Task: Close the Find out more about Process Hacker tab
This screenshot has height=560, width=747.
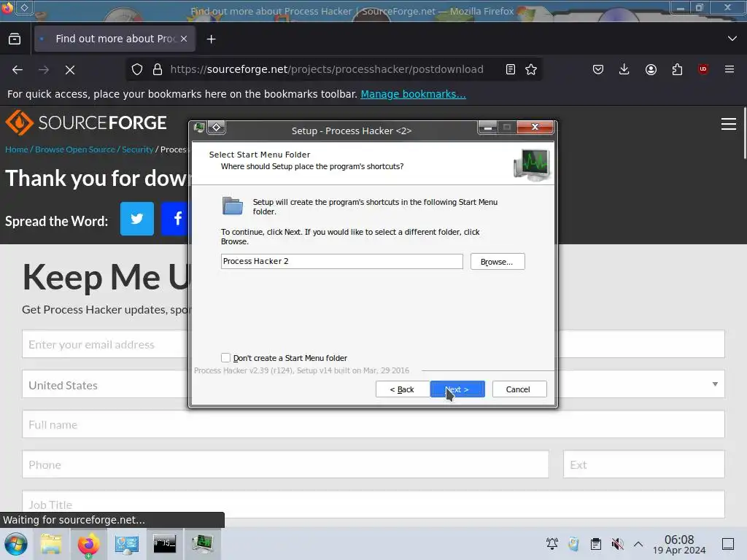Action: coord(184,39)
